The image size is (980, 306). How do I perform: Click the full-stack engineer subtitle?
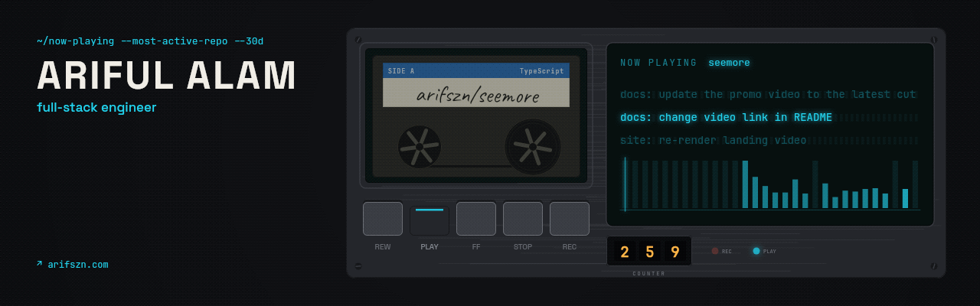96,108
